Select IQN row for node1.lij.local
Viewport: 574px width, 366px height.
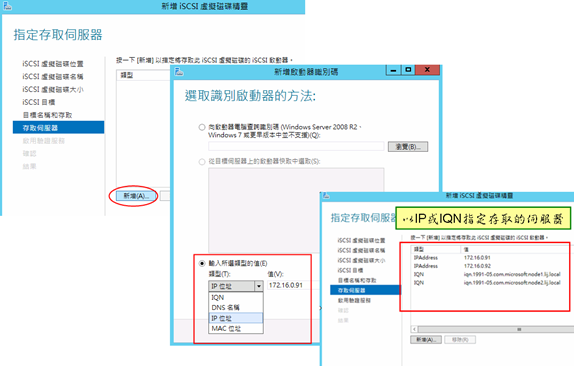click(x=489, y=274)
